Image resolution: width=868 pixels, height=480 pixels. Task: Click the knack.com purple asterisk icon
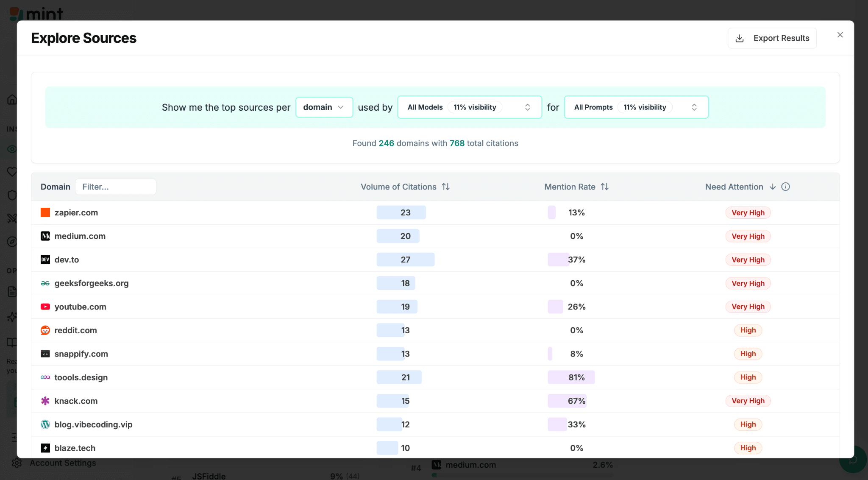(45, 401)
